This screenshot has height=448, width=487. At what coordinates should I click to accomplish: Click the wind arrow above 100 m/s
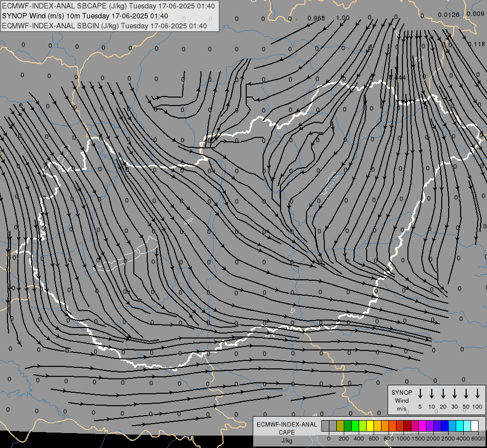478,394
